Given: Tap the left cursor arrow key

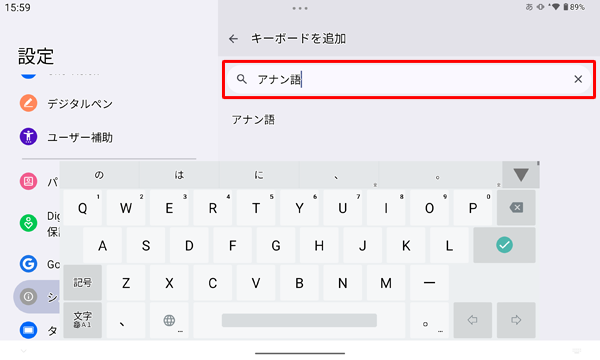Looking at the screenshot, I should tap(473, 320).
